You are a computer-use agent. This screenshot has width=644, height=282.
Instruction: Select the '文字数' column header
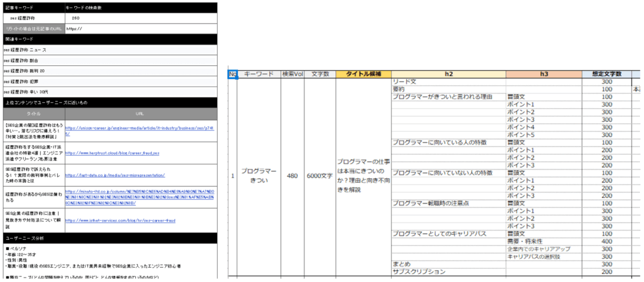(320, 74)
